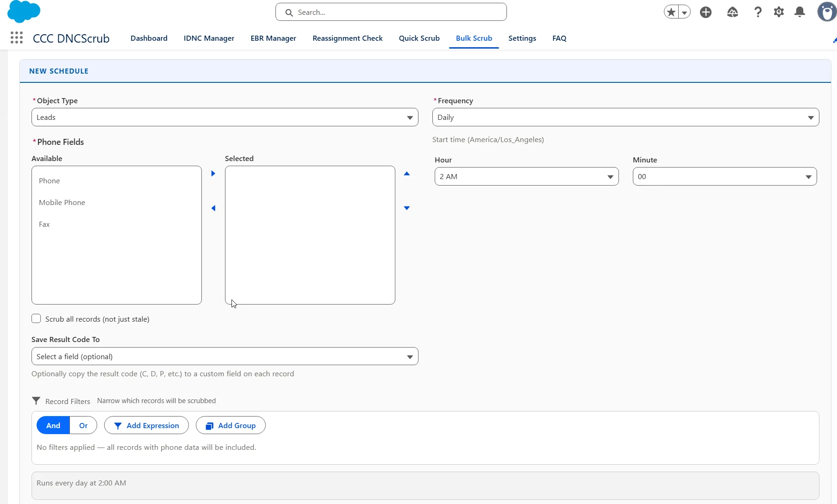Switch to Reassignment Check tab
Viewport: 837px width, 504px height.
tap(348, 38)
